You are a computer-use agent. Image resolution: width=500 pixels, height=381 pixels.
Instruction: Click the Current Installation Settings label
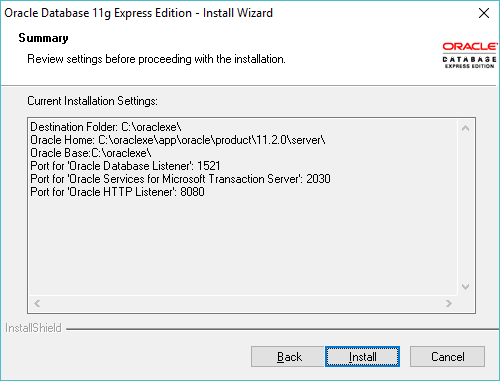click(x=92, y=101)
